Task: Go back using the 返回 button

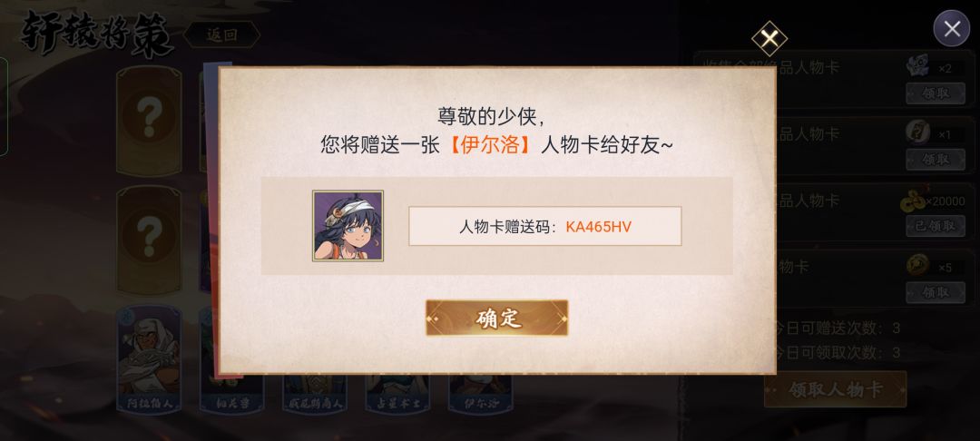Action: 222,35
